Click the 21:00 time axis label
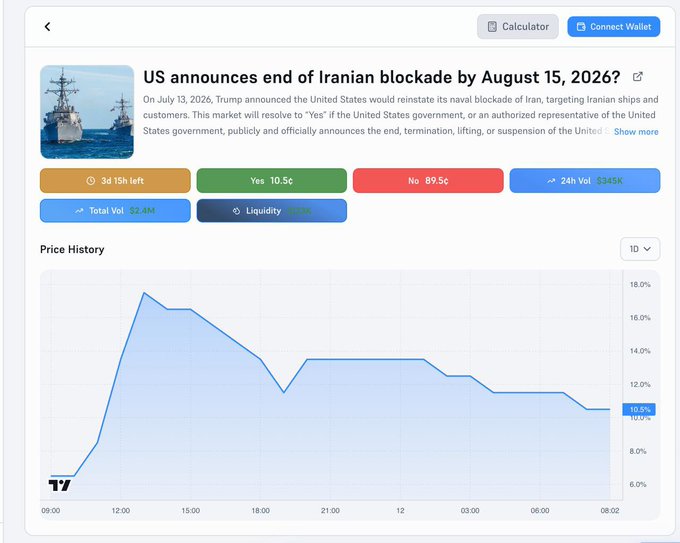This screenshot has width=680, height=543. tap(330, 510)
